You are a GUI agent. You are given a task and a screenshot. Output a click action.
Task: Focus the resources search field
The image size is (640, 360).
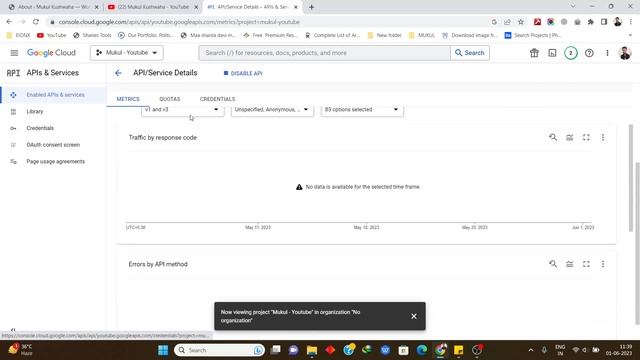(x=324, y=53)
